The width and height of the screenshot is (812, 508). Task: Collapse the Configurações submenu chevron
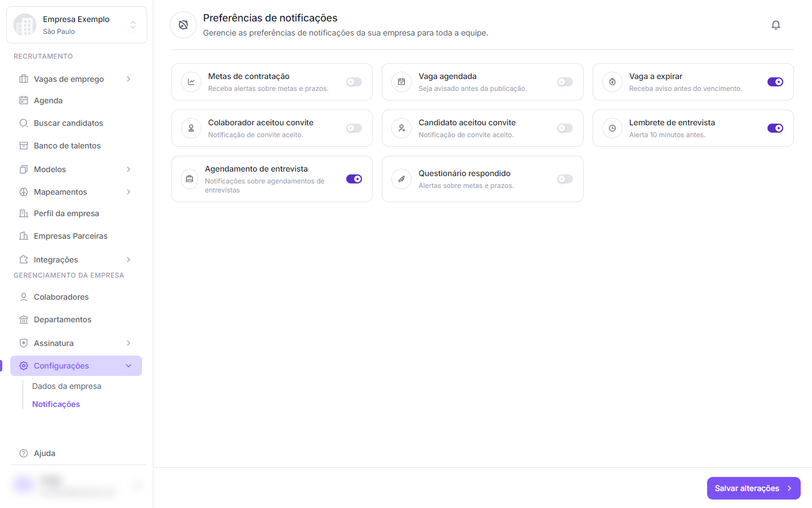point(129,366)
